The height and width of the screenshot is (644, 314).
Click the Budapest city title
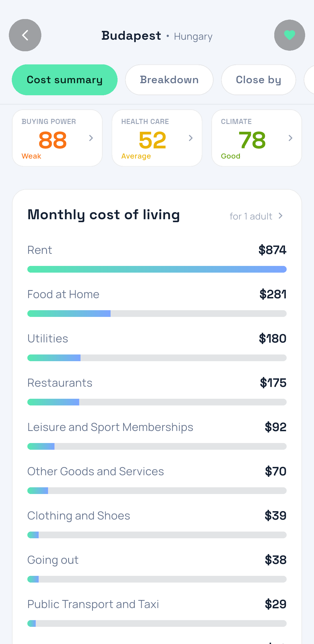131,36
